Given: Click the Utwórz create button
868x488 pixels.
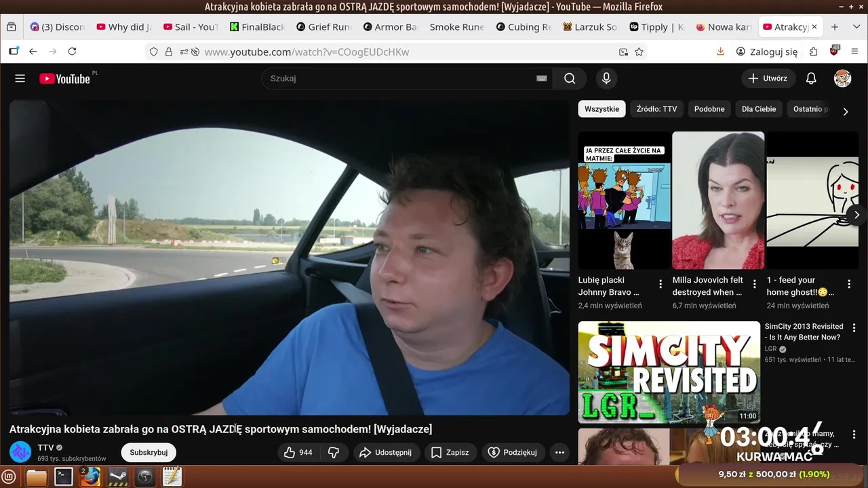Looking at the screenshot, I should point(768,79).
